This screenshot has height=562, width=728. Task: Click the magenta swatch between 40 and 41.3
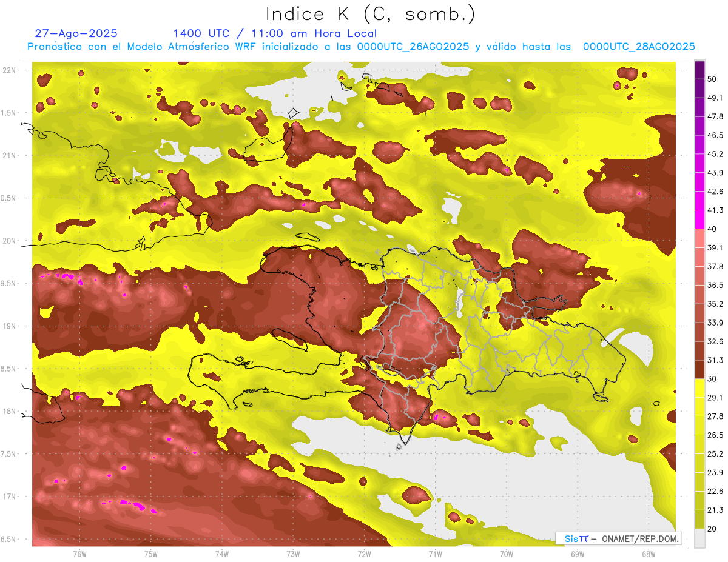coord(699,219)
